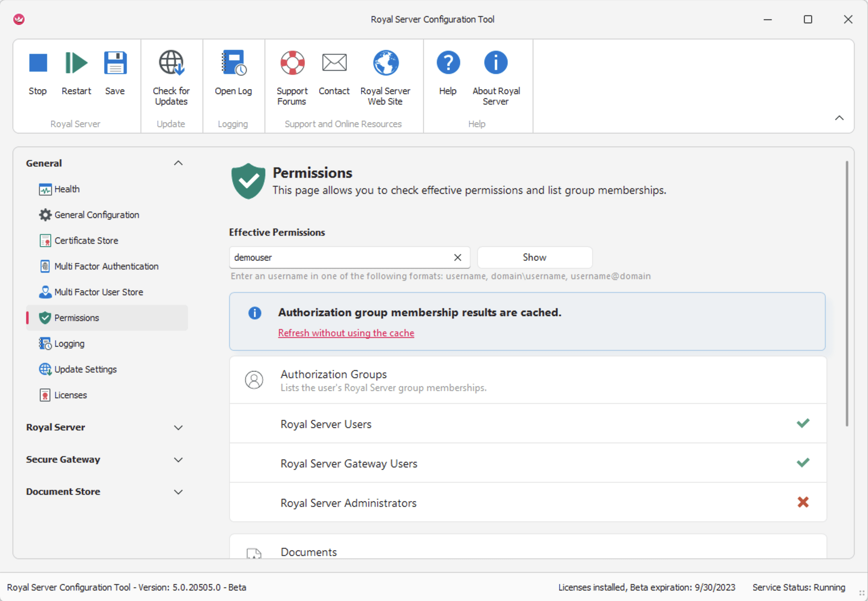Viewport: 868px width, 601px height.
Task: Click the version text in status bar
Action: (126, 587)
